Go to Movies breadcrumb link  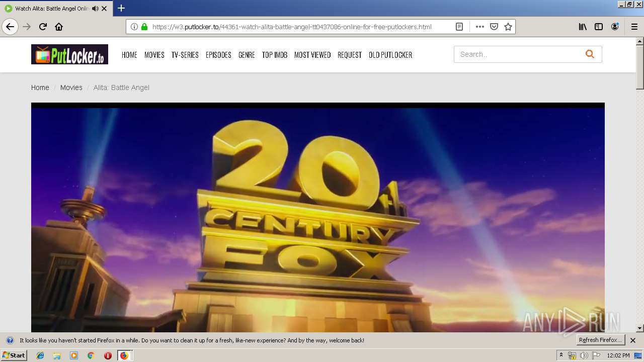point(71,87)
